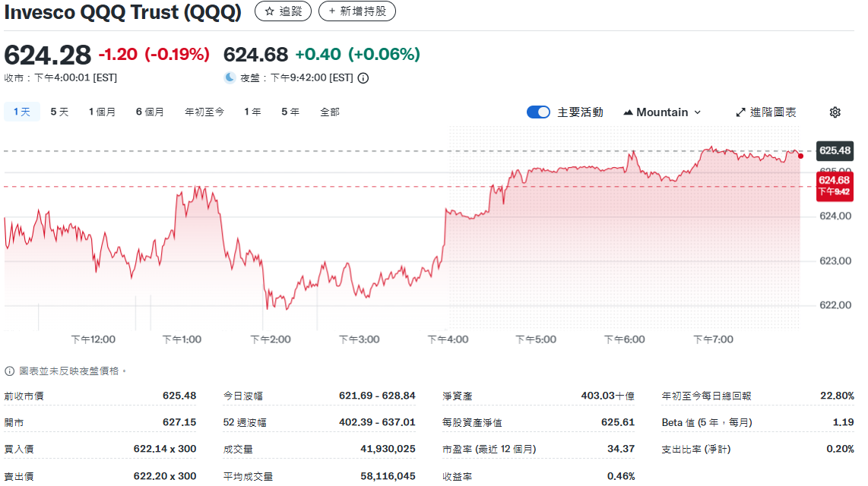Click the plus icon on 新增持股
This screenshot has width=868, height=486.
[x=332, y=11]
